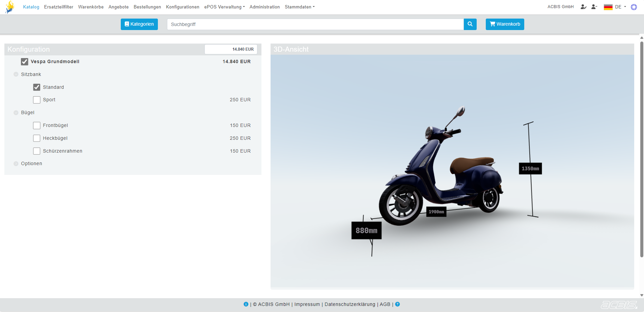This screenshot has height=312, width=644.
Task: Open the Impressum link in the footer
Action: coord(307,304)
